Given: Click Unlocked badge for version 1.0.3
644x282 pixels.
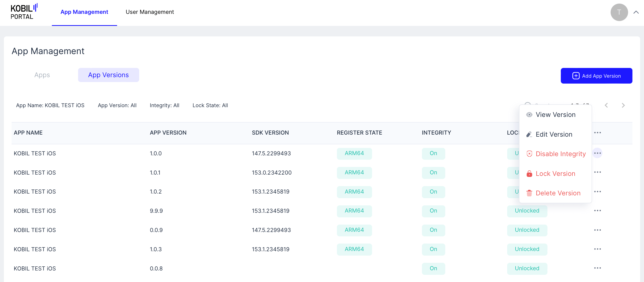Looking at the screenshot, I should click(x=527, y=249).
